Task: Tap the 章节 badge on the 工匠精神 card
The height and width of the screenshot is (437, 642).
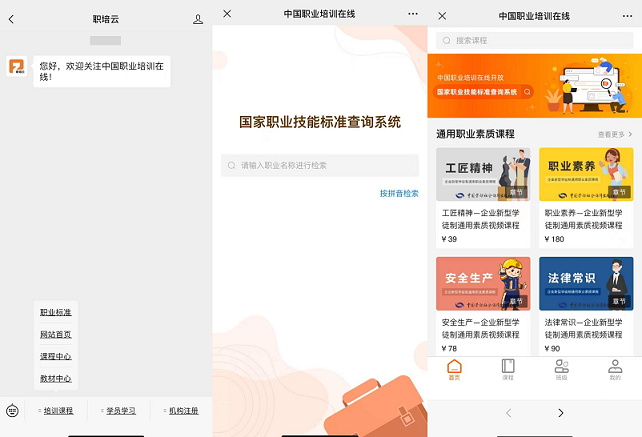Action: click(x=516, y=192)
